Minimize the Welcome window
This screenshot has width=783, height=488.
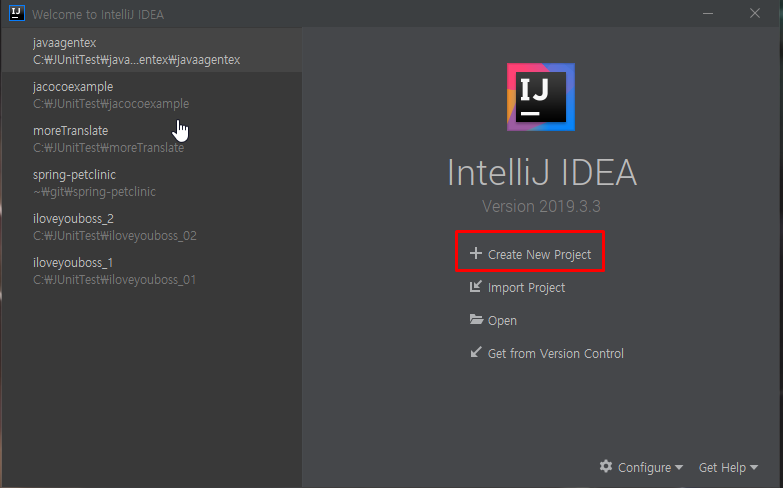(x=708, y=13)
